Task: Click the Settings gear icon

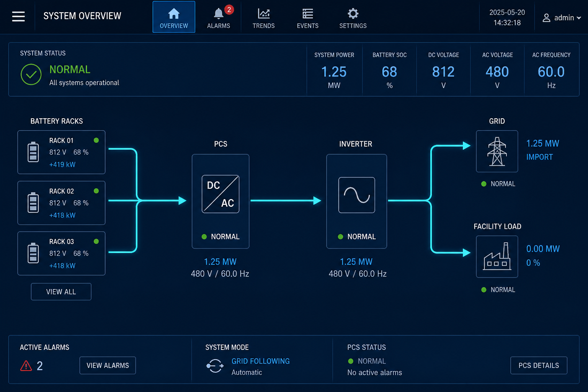Action: pyautogui.click(x=353, y=14)
